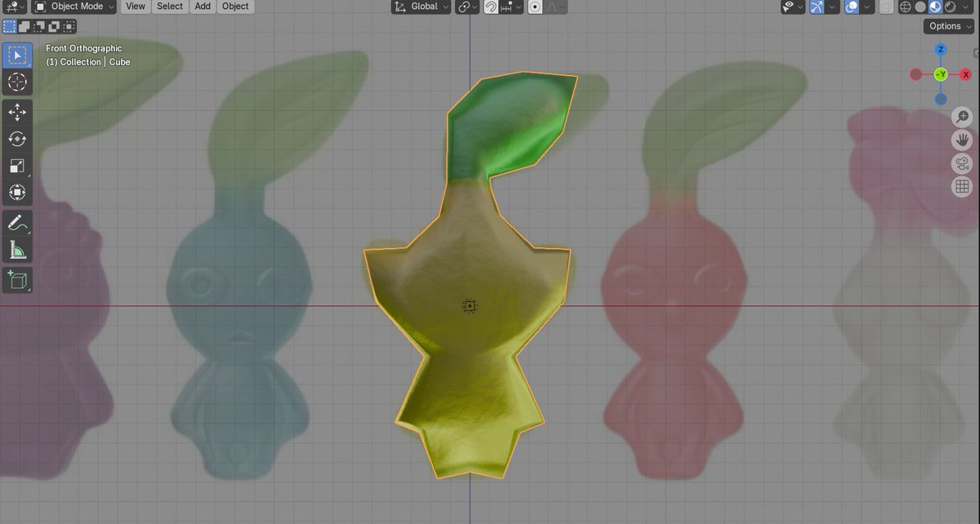980x524 pixels.
Task: Toggle viewport gizmos display
Action: [817, 7]
